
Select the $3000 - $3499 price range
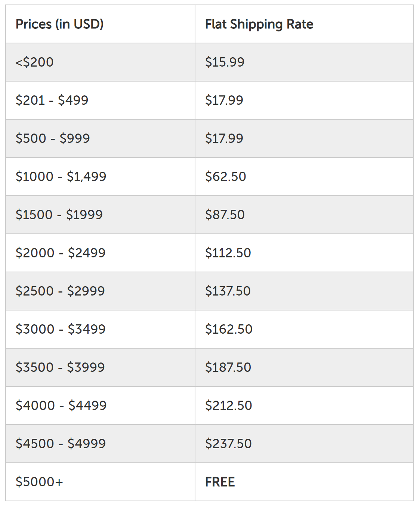tap(61, 329)
